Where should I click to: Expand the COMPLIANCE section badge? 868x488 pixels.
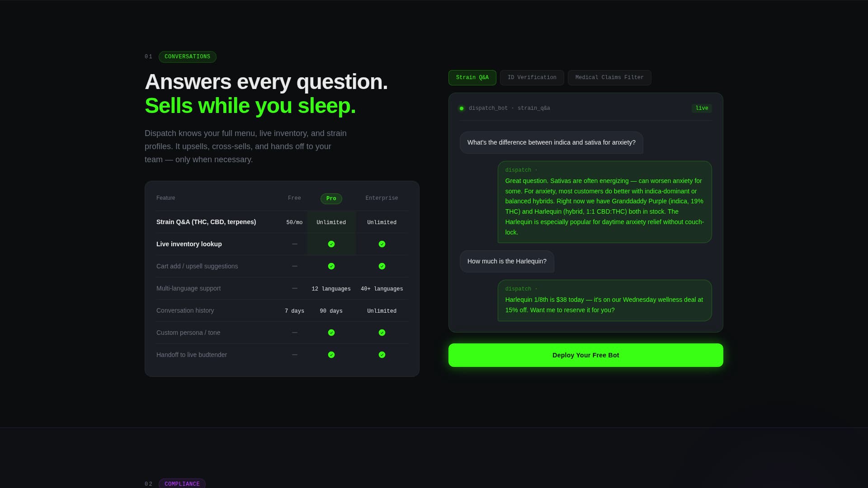coord(182,483)
